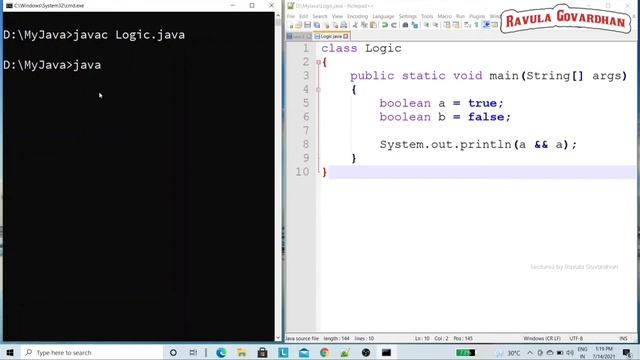640x360 pixels.
Task: Toggle synchronize horizontal scrolling icon
Action: (456, 25)
